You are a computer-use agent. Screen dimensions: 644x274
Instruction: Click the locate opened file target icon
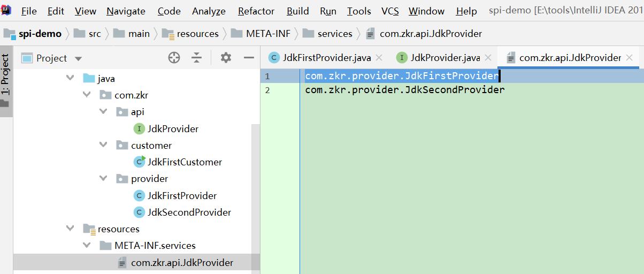[174, 58]
